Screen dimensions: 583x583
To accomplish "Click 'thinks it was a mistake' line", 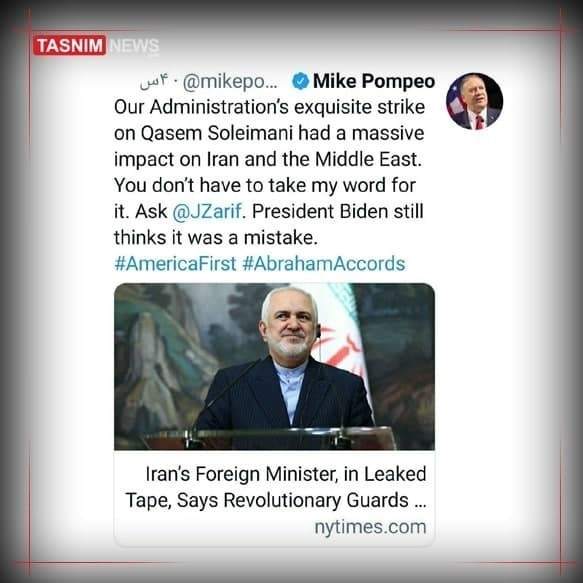I will (216, 238).
